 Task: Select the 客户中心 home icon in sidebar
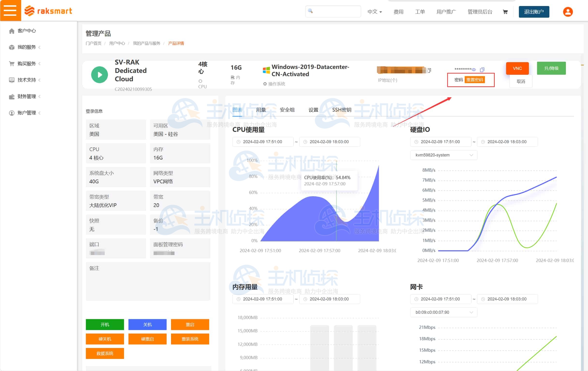12,30
